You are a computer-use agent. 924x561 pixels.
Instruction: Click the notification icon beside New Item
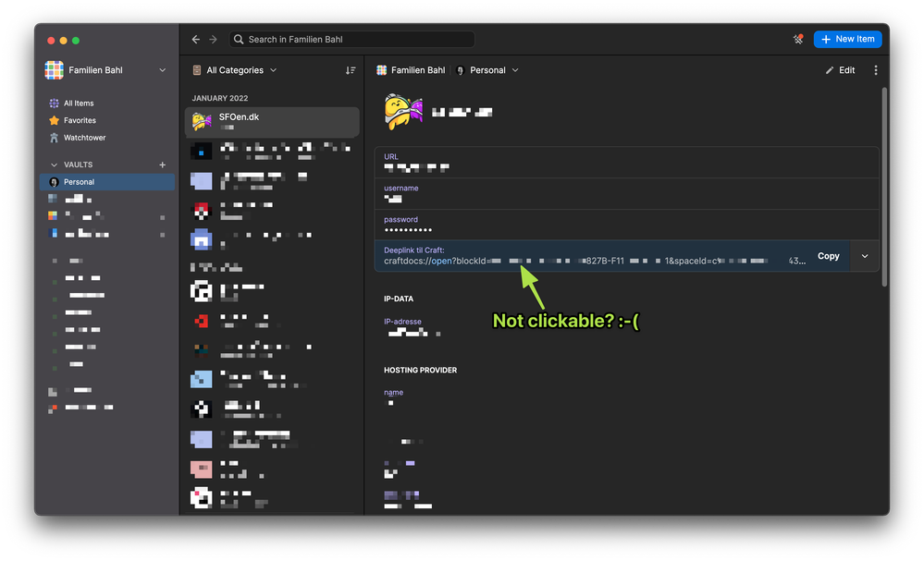point(798,39)
